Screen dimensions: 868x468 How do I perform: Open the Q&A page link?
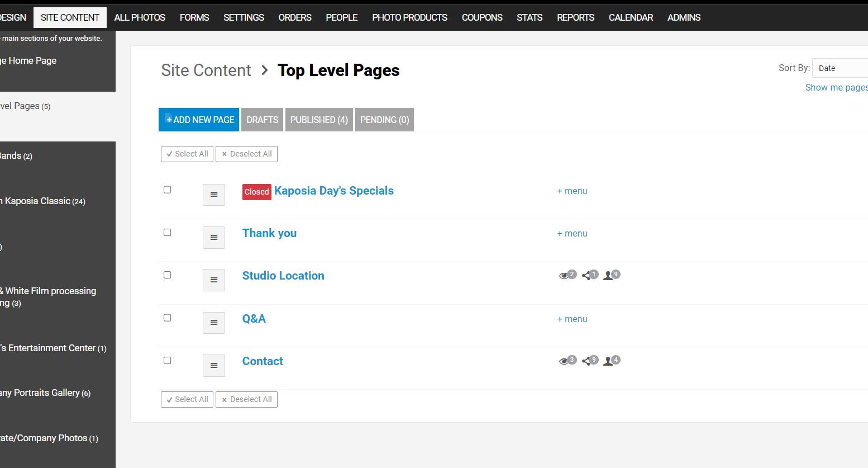coord(254,319)
